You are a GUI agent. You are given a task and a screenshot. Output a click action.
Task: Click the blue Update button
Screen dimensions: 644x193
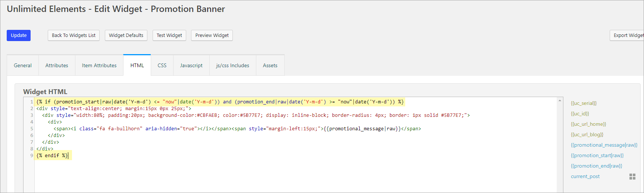pyautogui.click(x=19, y=35)
